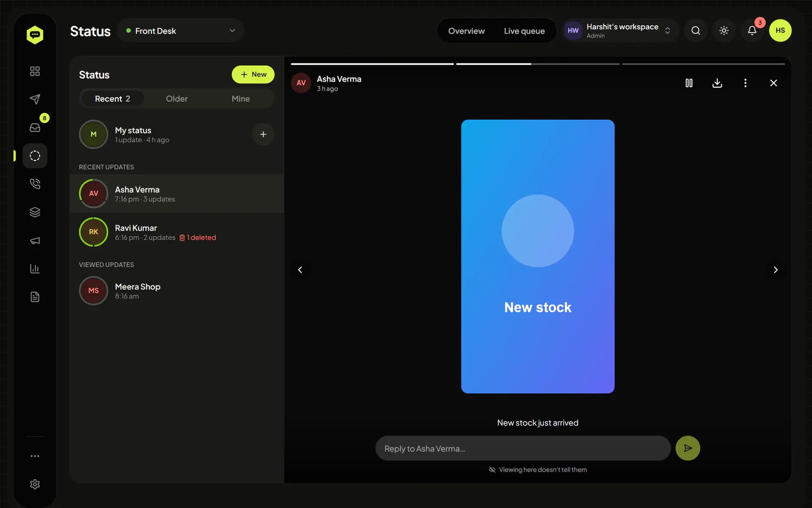This screenshot has height=508, width=812.
Task: Open the HS profile avatar
Action: pos(780,30)
